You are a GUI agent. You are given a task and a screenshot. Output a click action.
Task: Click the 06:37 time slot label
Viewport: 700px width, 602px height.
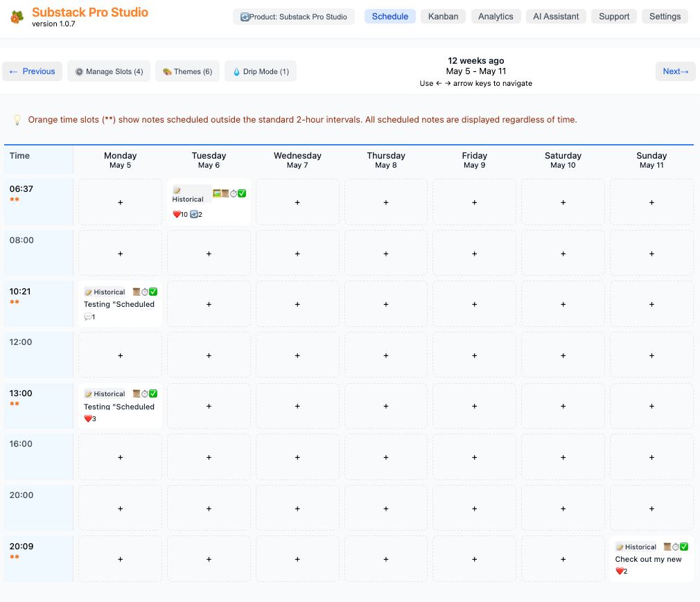pyautogui.click(x=21, y=188)
